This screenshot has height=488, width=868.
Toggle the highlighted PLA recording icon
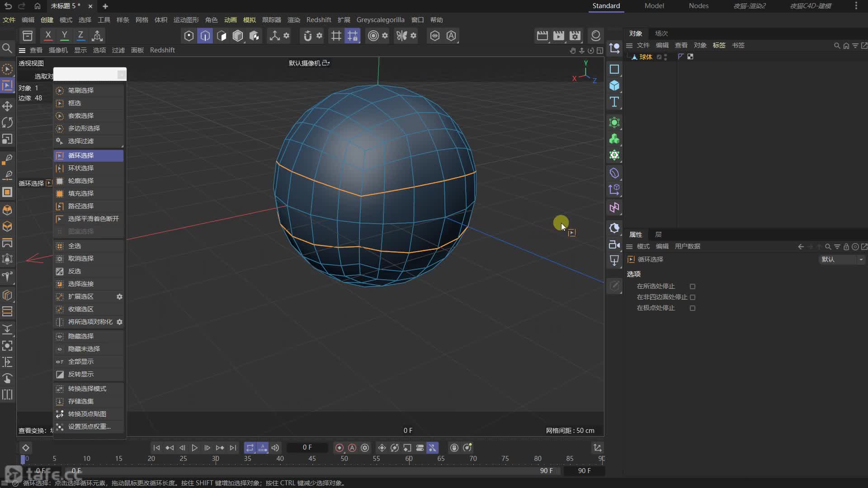(433, 448)
